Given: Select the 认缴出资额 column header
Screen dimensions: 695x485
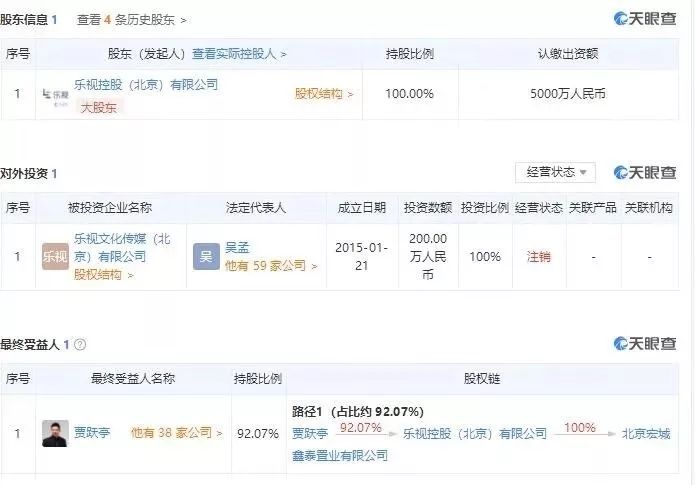Looking at the screenshot, I should (568, 54).
